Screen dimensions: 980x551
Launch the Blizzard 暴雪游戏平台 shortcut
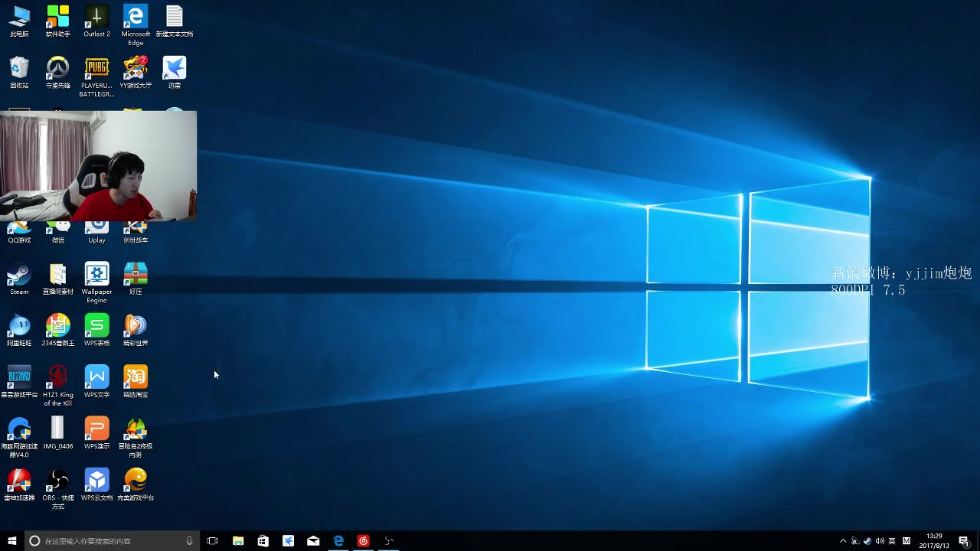pyautogui.click(x=19, y=381)
